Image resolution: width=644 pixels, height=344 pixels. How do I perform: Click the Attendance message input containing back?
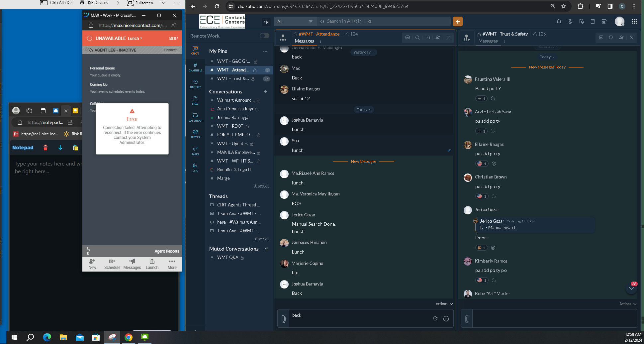click(360, 318)
